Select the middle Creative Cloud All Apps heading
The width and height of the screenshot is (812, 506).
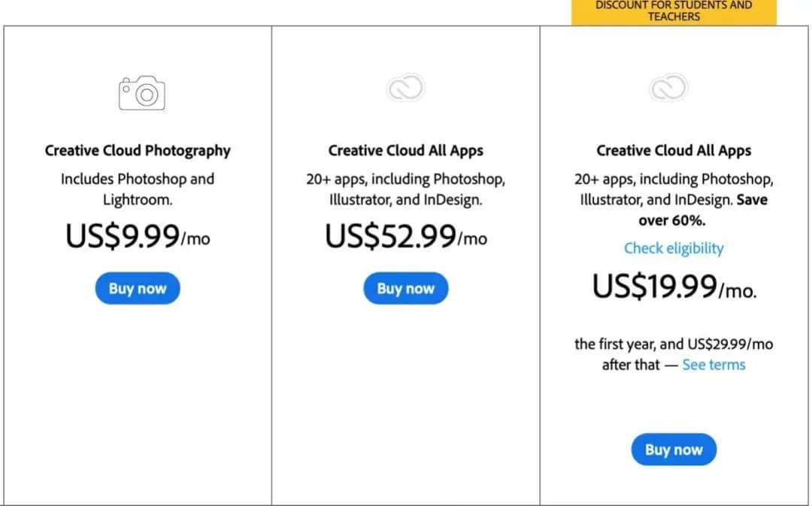tap(405, 150)
